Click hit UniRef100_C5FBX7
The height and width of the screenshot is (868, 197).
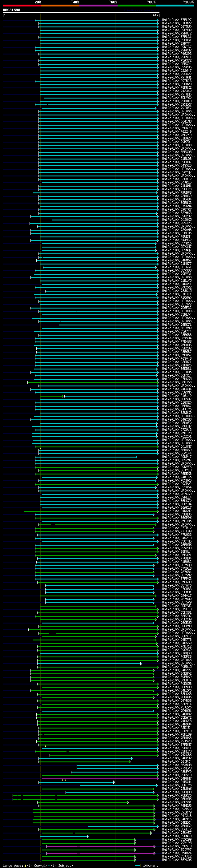[176, 406]
